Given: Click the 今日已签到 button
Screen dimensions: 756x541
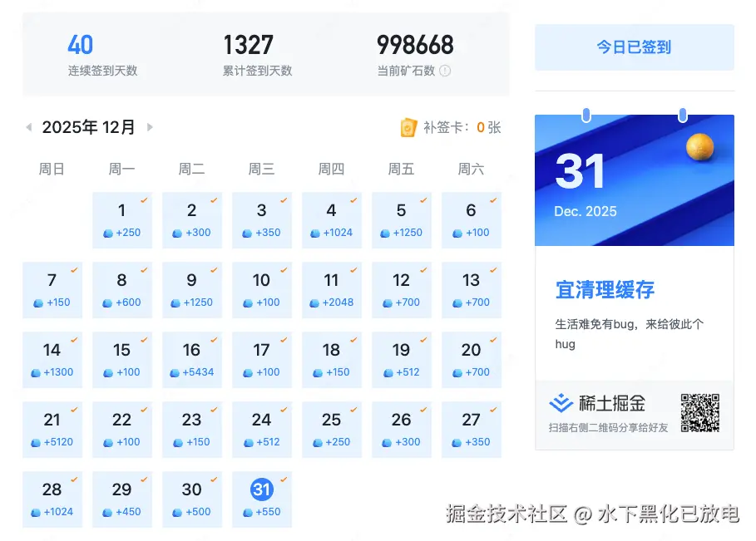Looking at the screenshot, I should pos(634,47).
